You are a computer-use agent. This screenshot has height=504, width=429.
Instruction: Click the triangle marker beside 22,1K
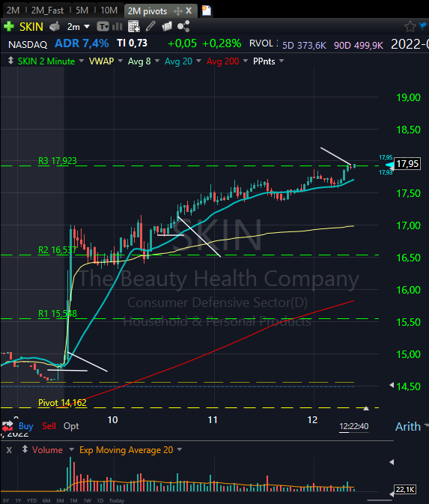pyautogui.click(x=392, y=494)
